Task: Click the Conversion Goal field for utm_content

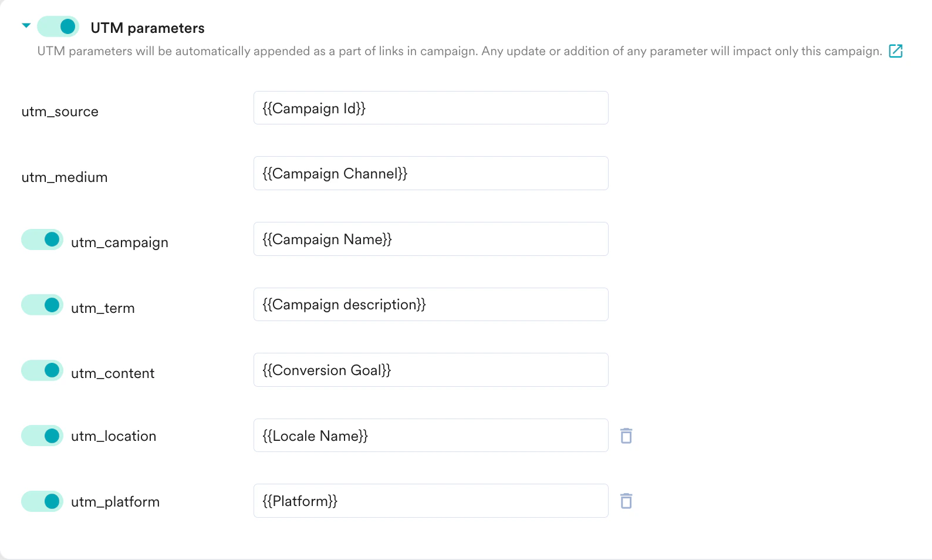Action: [431, 370]
